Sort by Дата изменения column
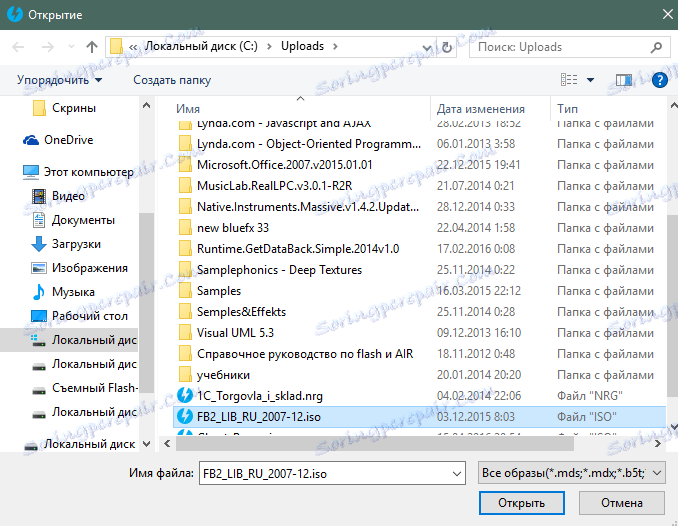 click(480, 109)
